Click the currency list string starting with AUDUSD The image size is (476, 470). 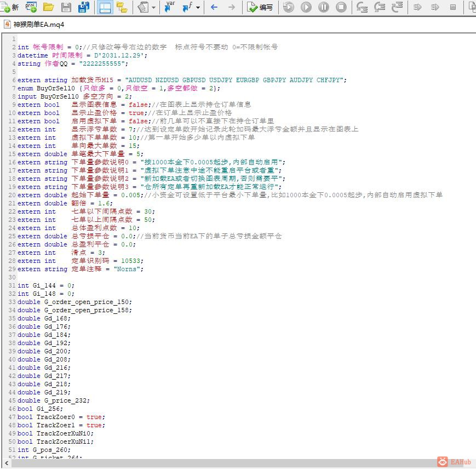(x=234, y=80)
